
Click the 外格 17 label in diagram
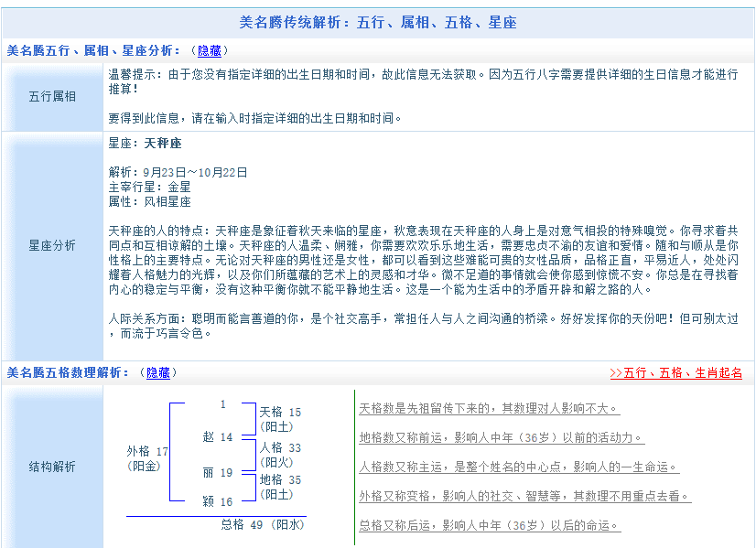point(147,452)
